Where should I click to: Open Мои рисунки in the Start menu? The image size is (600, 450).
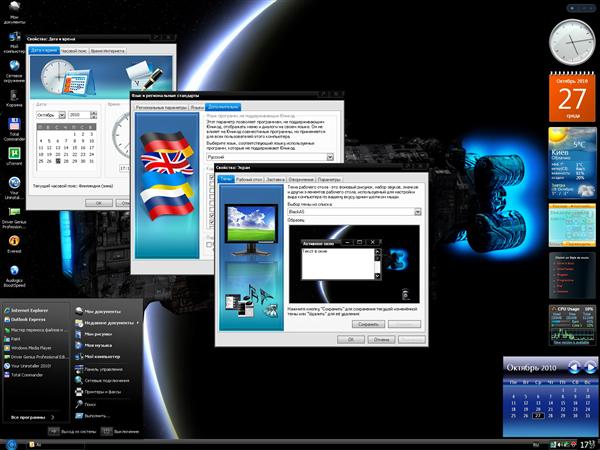point(94,334)
